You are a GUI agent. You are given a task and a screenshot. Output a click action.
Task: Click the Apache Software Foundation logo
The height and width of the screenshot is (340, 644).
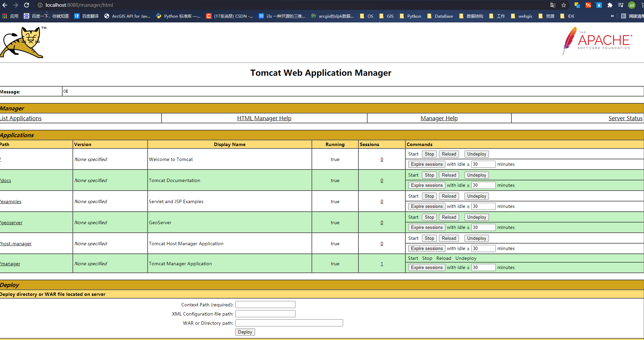[597, 41]
